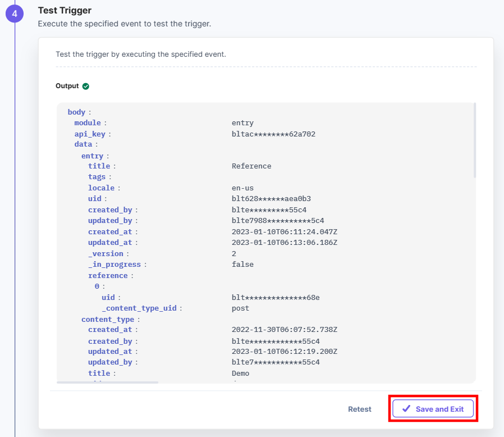The image size is (504, 437).
Task: Expand the "body" node in the output
Action: 76,112
